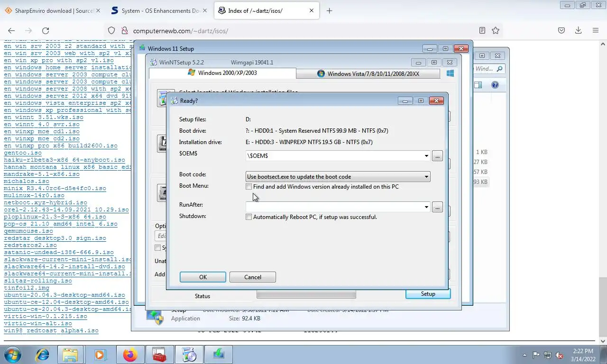Open Windows Explorer from the taskbar
Image resolution: width=607 pixels, height=364 pixels.
(71, 355)
